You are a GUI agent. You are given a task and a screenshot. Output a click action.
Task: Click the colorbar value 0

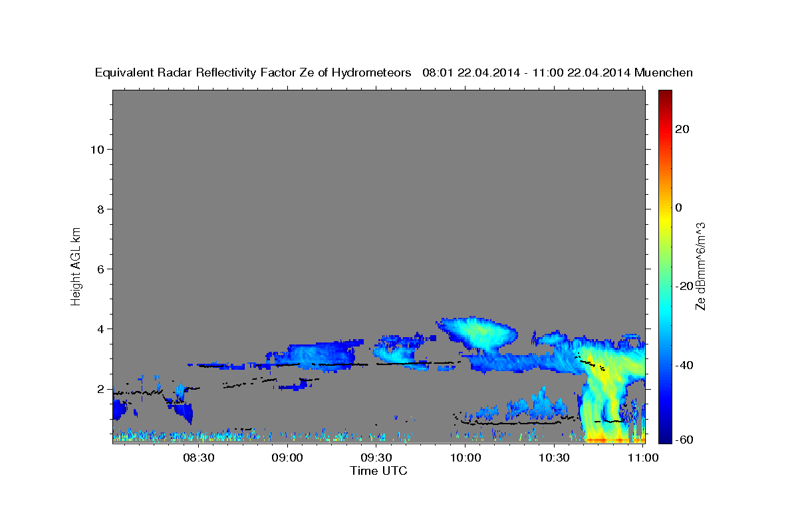click(678, 207)
